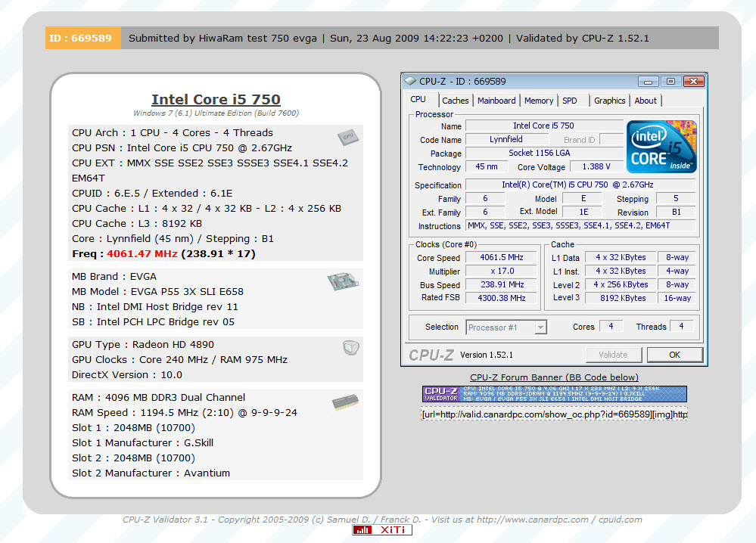Click the CPU-Z Validator forum banner image
This screenshot has height=543, width=756.
coord(555,394)
